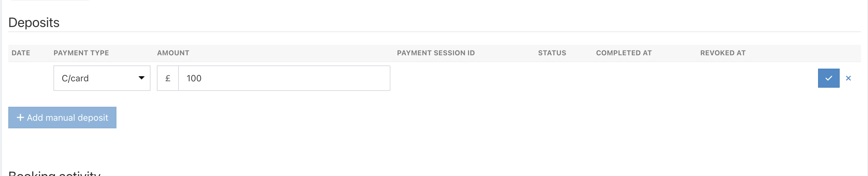Confirm the deposit with the checkmark button
This screenshot has height=176, width=868.
click(x=828, y=78)
